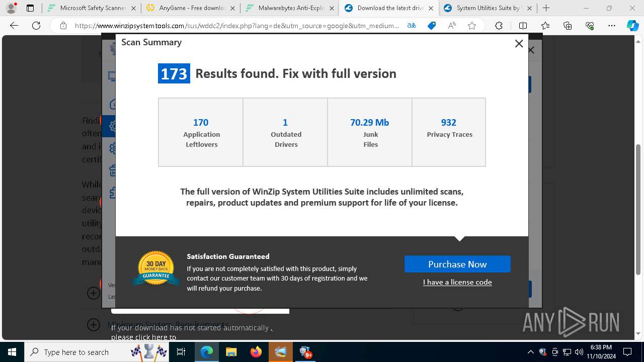Open Microsoft Edge from the taskbar

click(x=207, y=352)
